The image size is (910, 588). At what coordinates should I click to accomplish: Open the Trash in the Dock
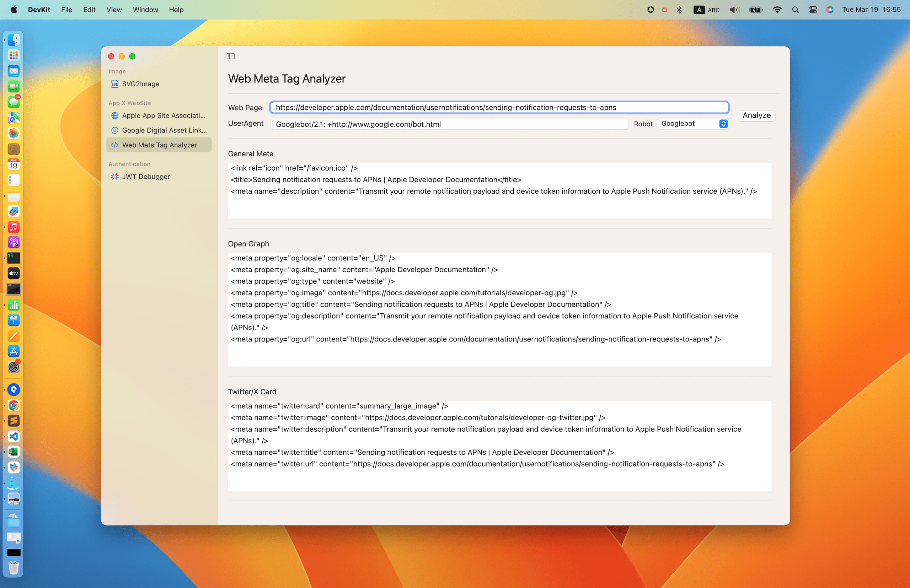[x=14, y=568]
